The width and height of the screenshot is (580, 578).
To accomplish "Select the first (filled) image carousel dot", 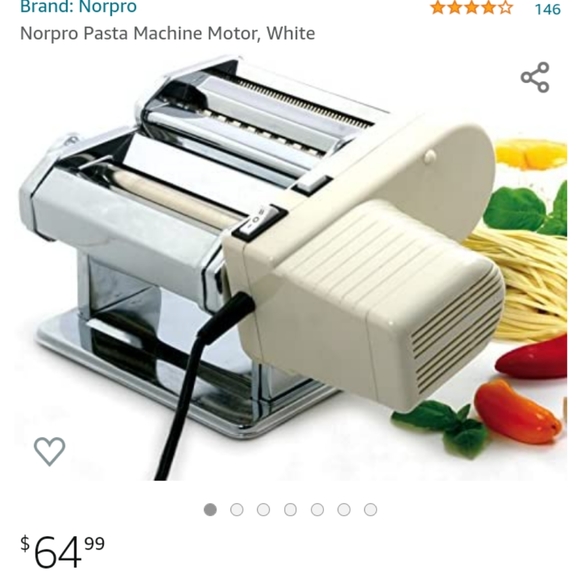I will (210, 510).
